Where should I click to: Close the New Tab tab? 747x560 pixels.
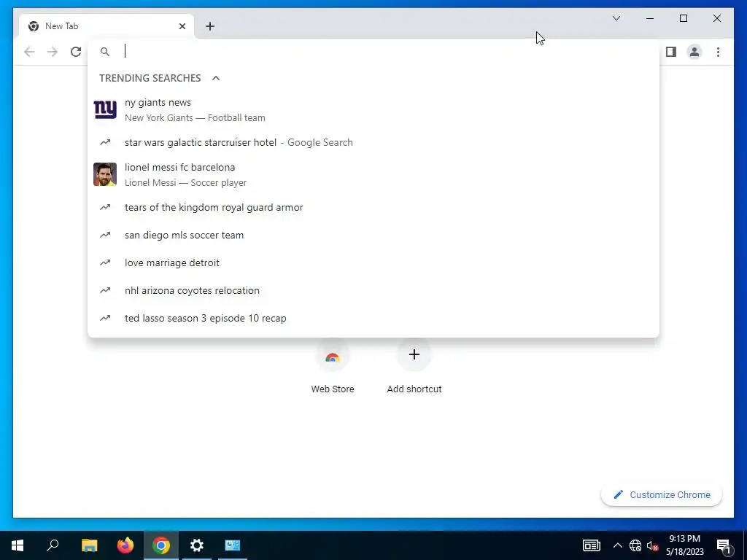(x=182, y=26)
